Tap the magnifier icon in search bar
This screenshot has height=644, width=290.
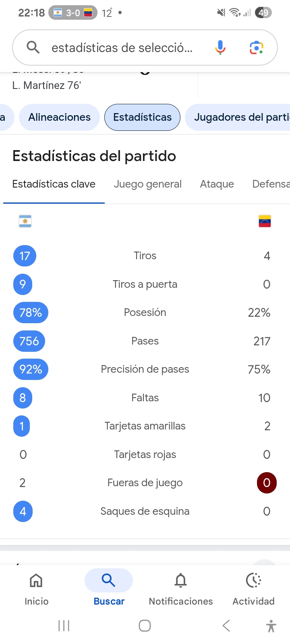click(33, 47)
